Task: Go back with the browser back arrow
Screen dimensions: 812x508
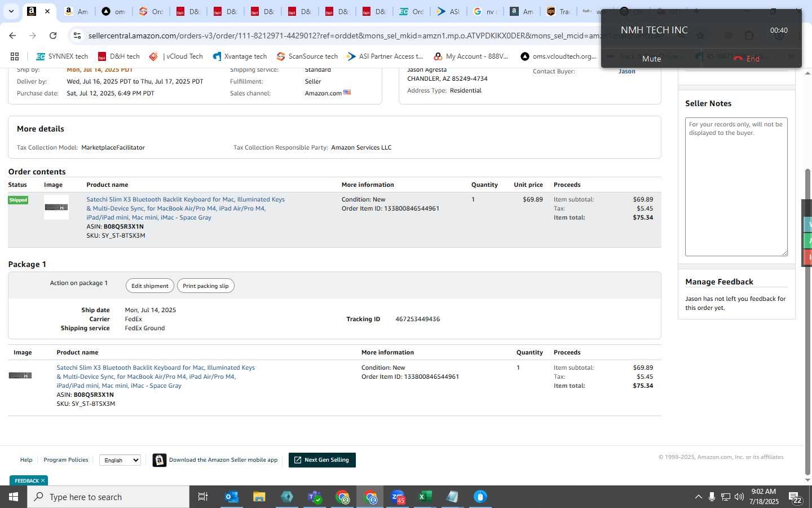Action: (x=12, y=36)
